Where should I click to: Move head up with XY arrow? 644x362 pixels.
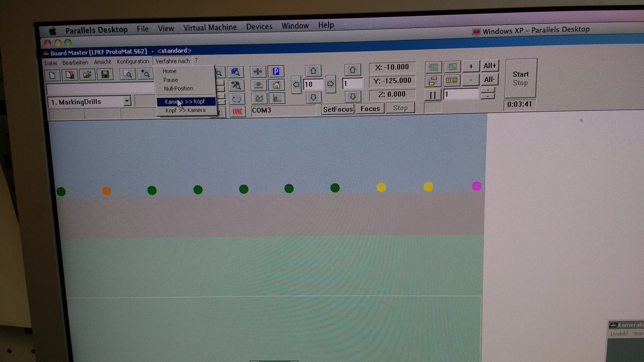coord(313,71)
